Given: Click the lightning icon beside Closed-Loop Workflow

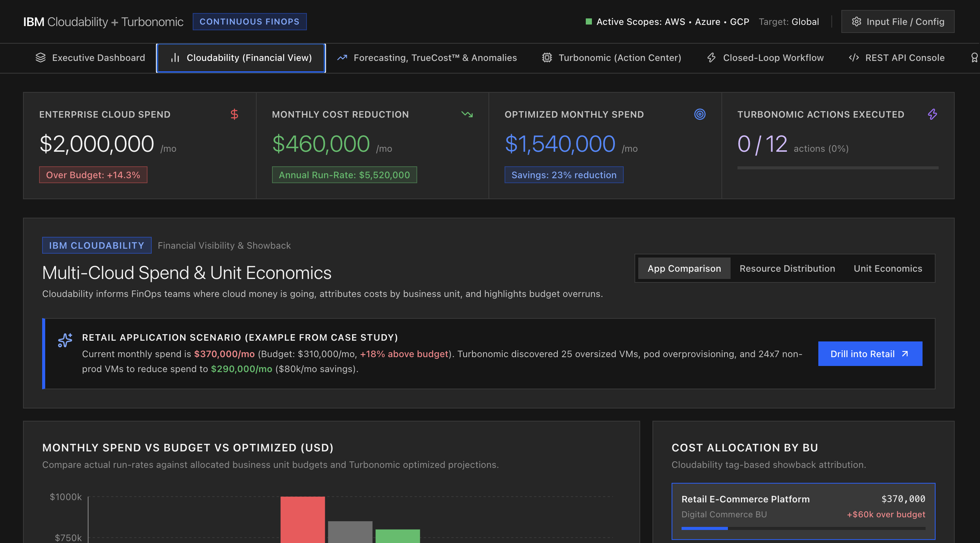Looking at the screenshot, I should click(711, 58).
